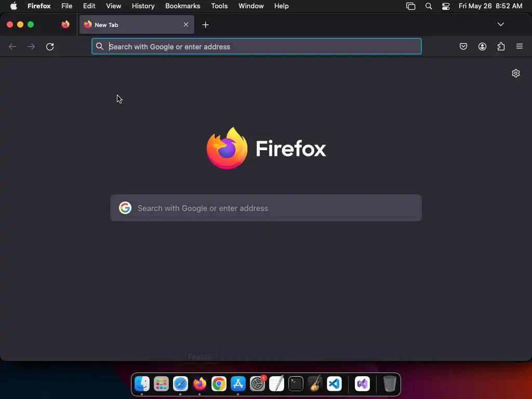Viewport: 532px width, 399px height.
Task: Open the Firefox application menu in menu bar
Action: pyautogui.click(x=39, y=6)
